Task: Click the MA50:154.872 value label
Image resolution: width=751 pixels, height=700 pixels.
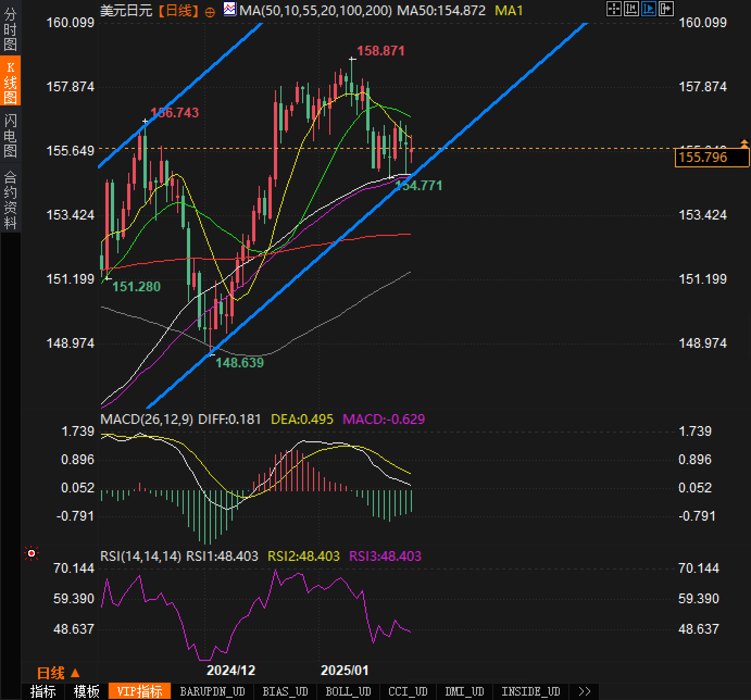Action: [x=441, y=10]
